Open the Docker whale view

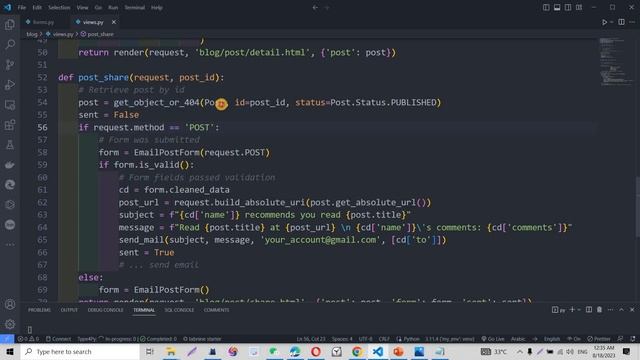click(x=10, y=164)
